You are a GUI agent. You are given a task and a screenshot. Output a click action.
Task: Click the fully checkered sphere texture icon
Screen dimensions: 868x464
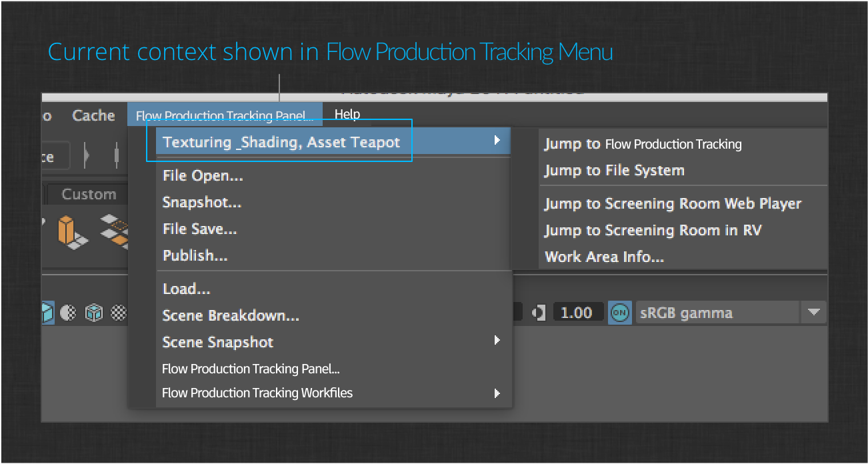coord(118,313)
